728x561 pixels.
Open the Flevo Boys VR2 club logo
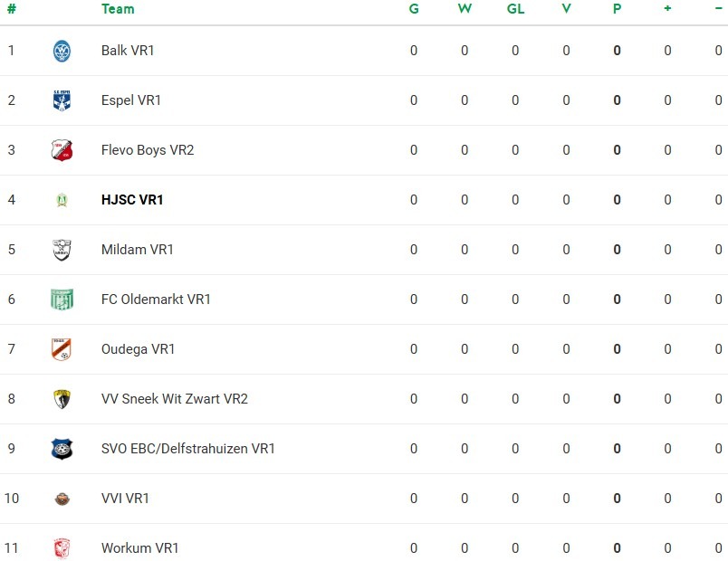coord(62,150)
